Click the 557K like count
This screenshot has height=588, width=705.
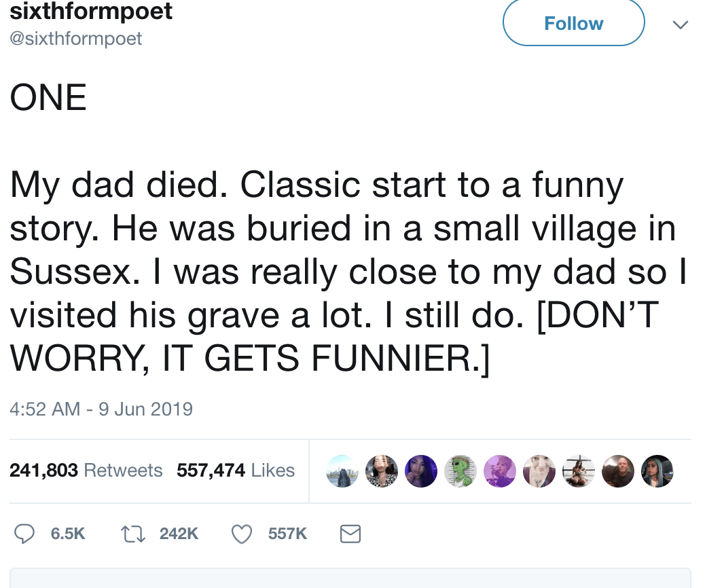pyautogui.click(x=288, y=534)
